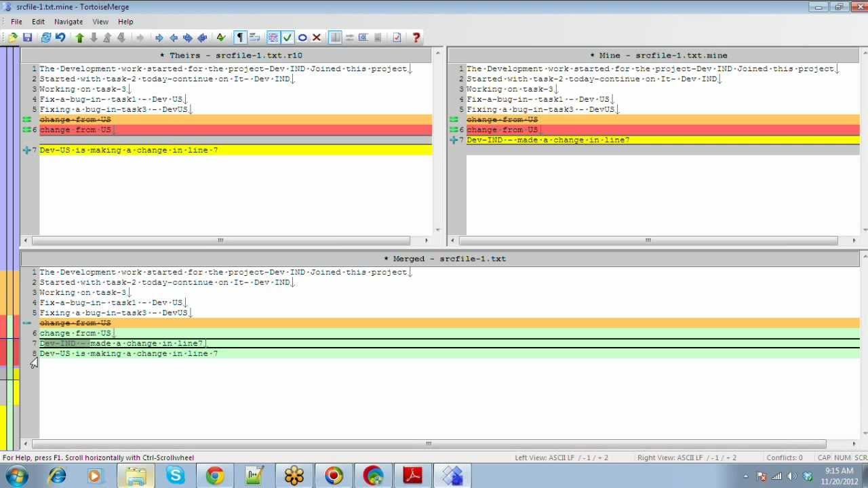Click the left-edge colored locator bar
868x488 pixels.
(9, 249)
